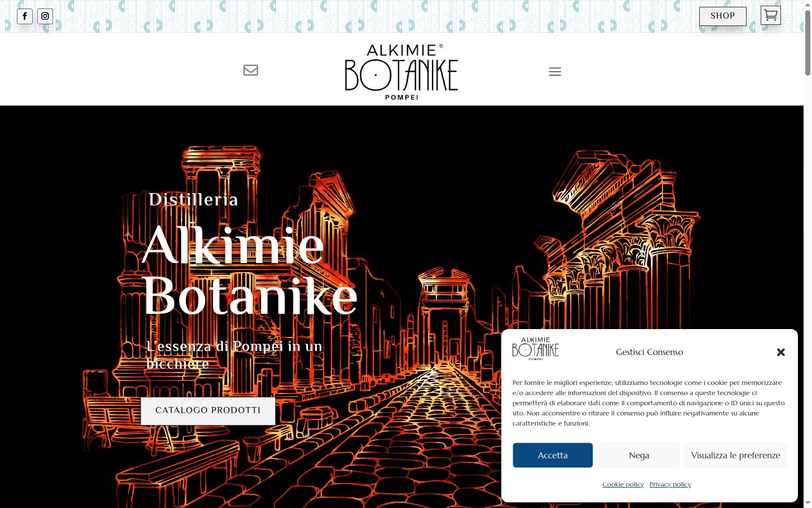
Task: Accept cookies with the Accetta button
Action: pyautogui.click(x=553, y=455)
